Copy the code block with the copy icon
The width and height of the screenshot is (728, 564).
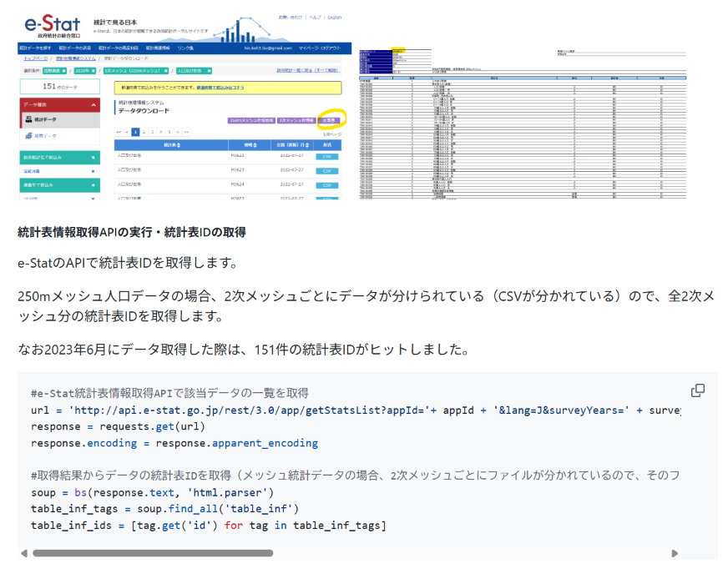697,390
